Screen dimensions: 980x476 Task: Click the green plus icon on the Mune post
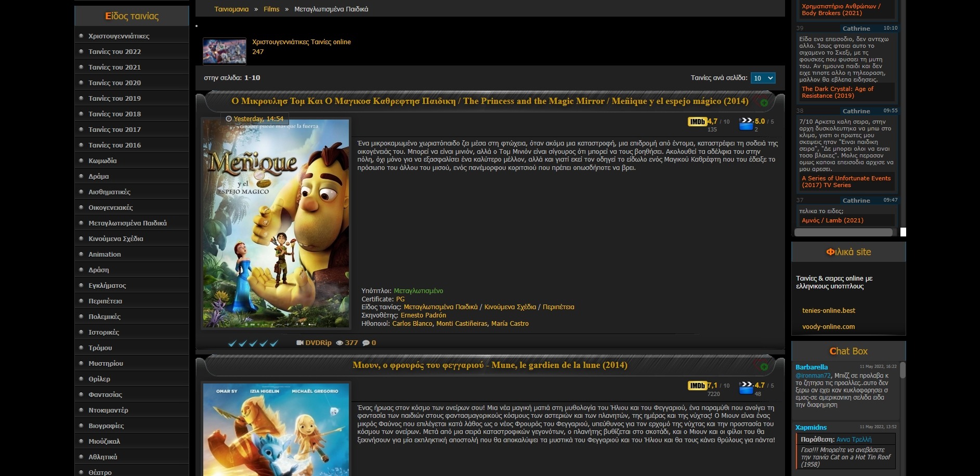coord(764,367)
